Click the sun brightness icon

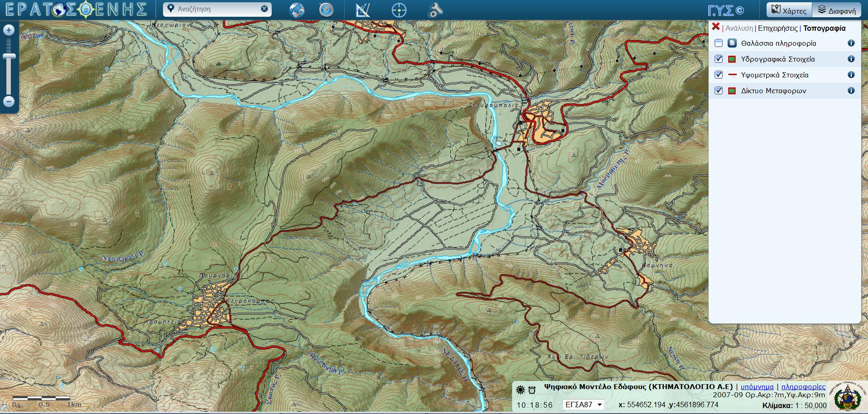520,390
